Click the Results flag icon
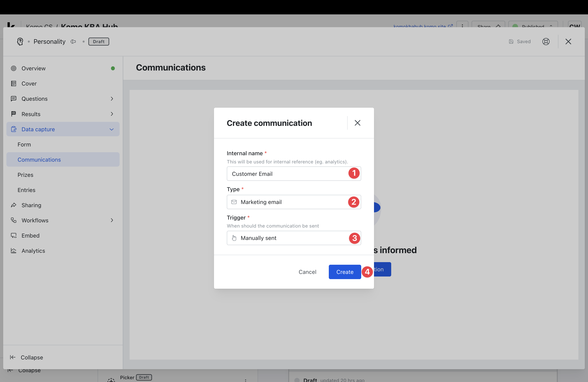The height and width of the screenshot is (382, 588). pyautogui.click(x=14, y=114)
